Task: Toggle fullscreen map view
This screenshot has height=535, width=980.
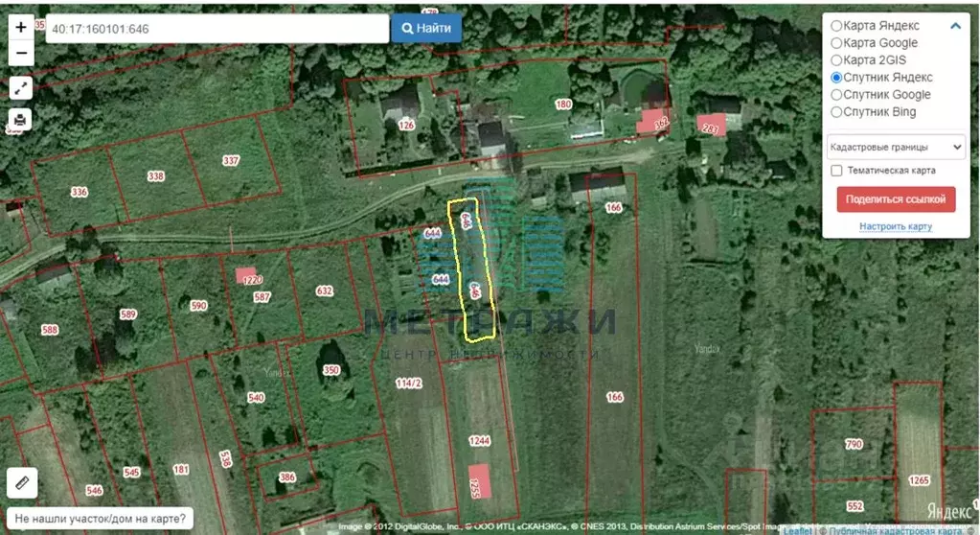Action: 21,88
